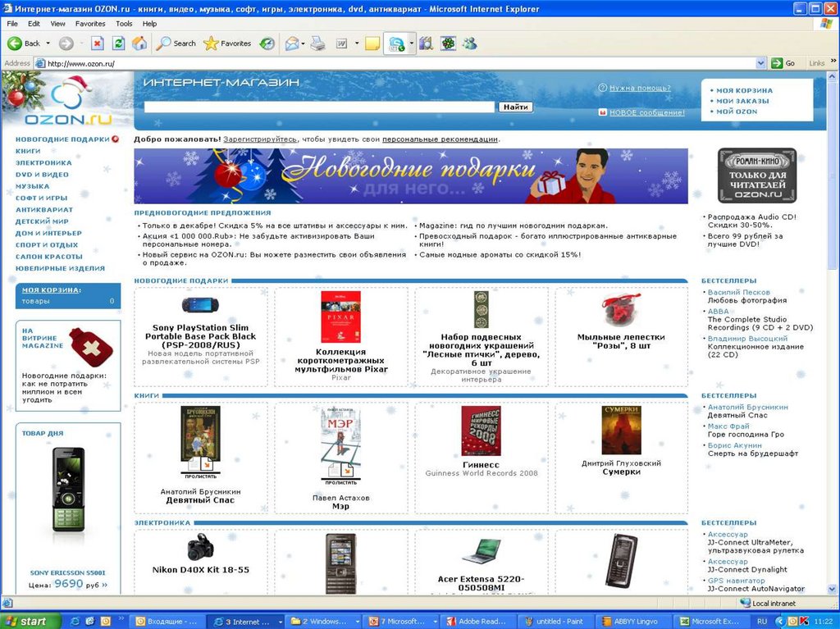This screenshot has width=840, height=629.
Task: Open the Search pane toolbar button
Action: point(176,43)
